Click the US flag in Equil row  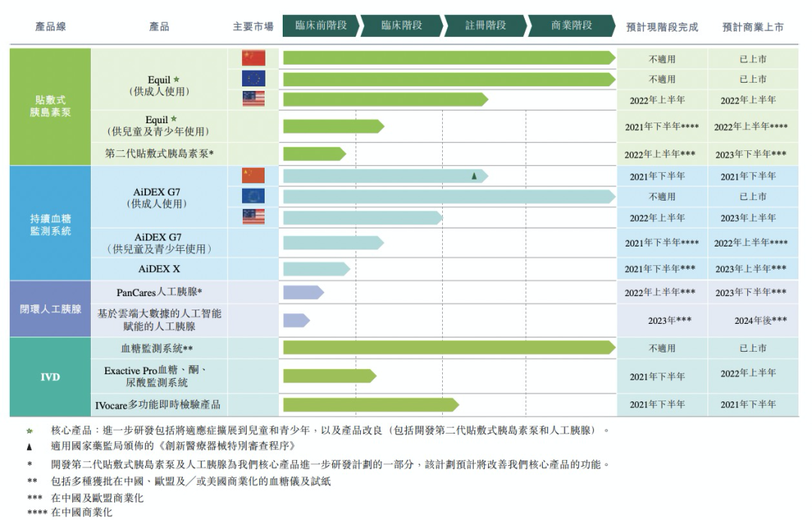(x=253, y=98)
